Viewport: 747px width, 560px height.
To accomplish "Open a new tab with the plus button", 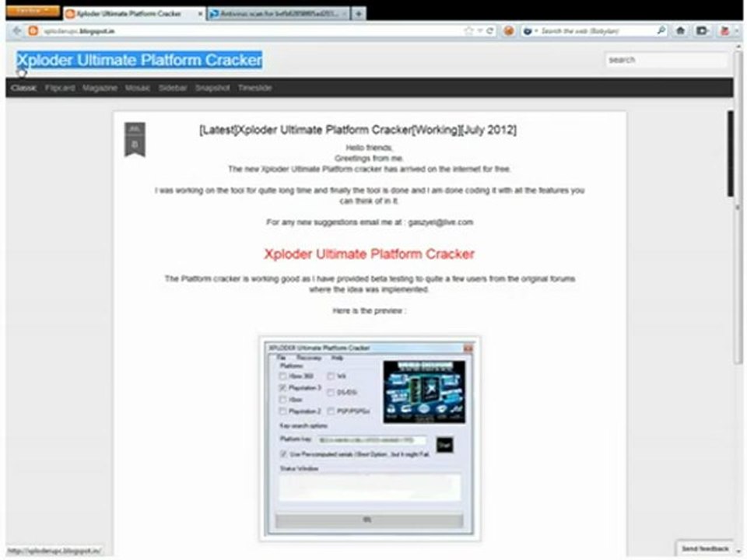I will (358, 14).
